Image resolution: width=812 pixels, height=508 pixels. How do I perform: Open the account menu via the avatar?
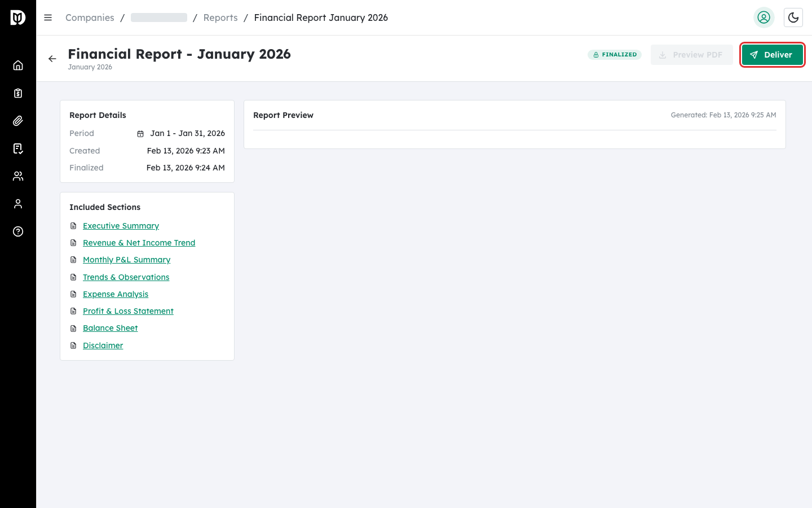tap(764, 17)
